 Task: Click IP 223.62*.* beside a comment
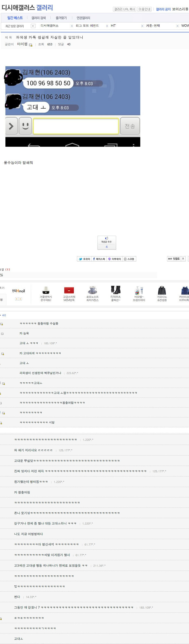[72, 373]
